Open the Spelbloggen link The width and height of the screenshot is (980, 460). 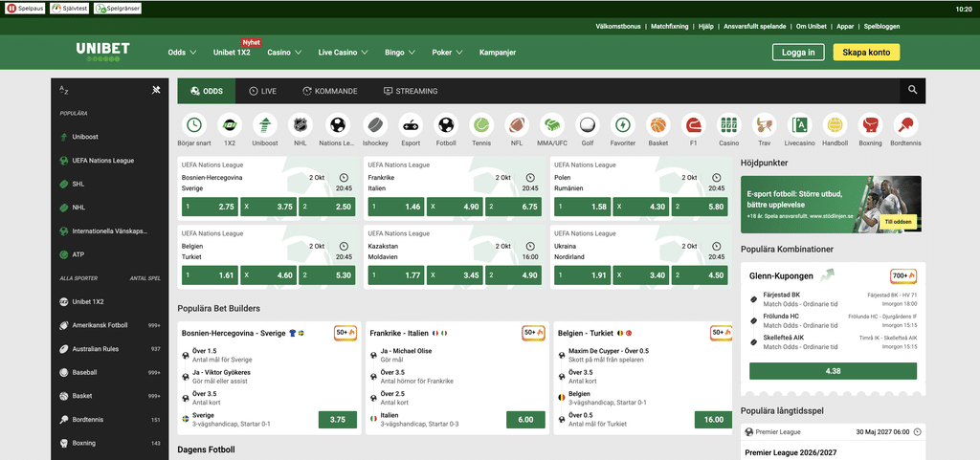(881, 26)
